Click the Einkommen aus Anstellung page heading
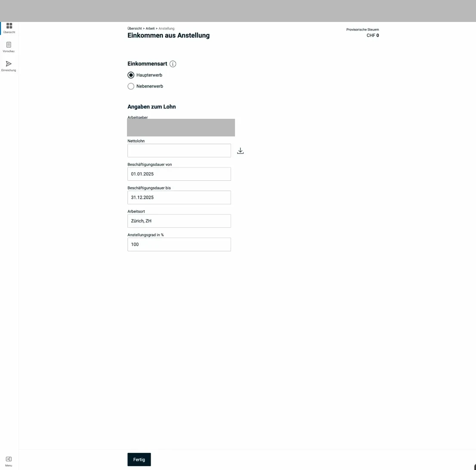This screenshot has width=476, height=470. [x=168, y=36]
